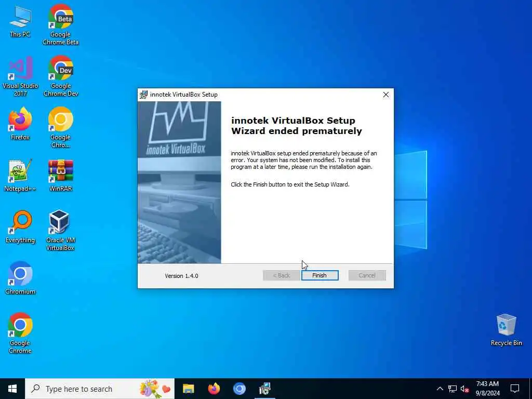Click the VirtualBox installer taskbar icon
Image resolution: width=532 pixels, height=399 pixels.
coord(264,389)
